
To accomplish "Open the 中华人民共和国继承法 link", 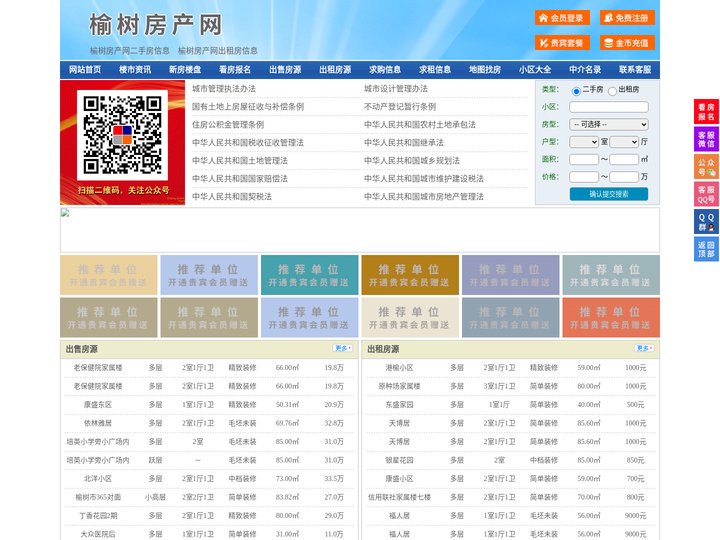I will (x=404, y=142).
